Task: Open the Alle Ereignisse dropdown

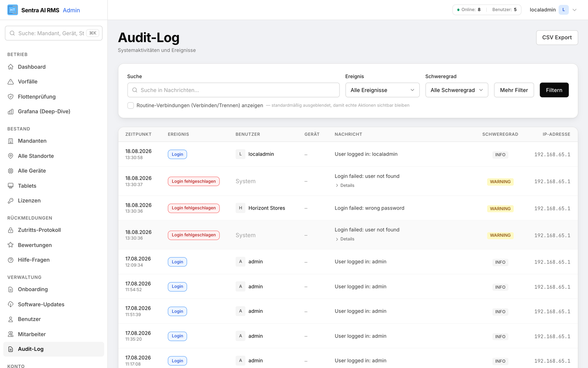Action: (x=383, y=90)
